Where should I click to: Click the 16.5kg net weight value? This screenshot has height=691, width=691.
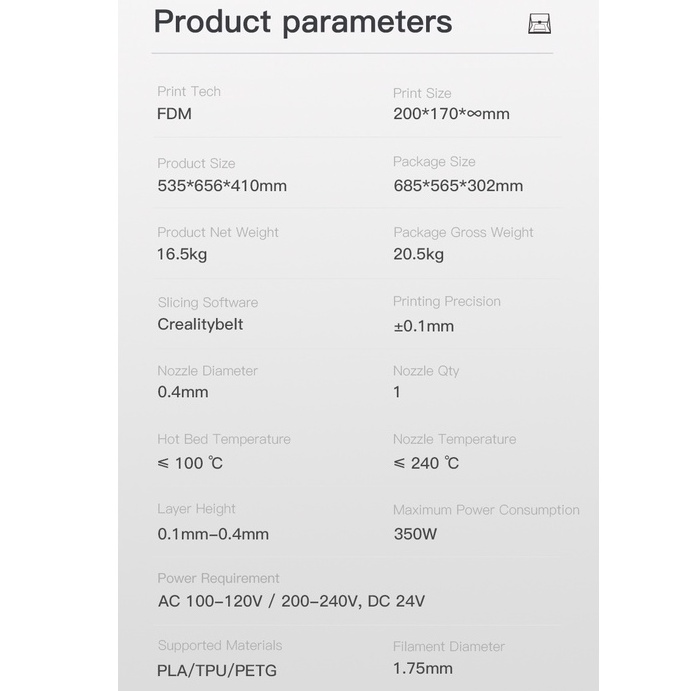pyautogui.click(x=182, y=254)
